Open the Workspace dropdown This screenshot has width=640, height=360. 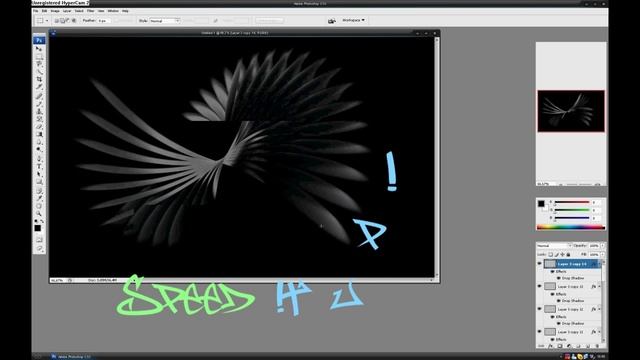pos(353,20)
